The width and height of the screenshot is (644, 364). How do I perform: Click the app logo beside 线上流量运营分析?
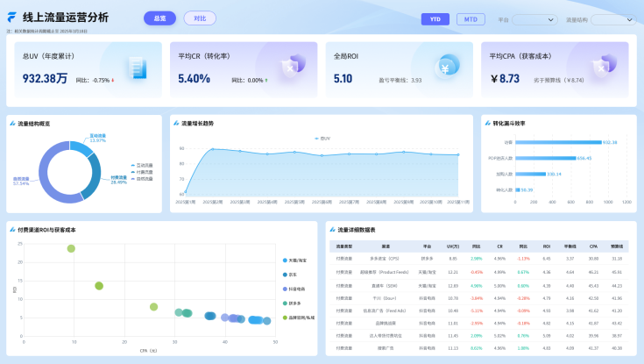click(12, 18)
